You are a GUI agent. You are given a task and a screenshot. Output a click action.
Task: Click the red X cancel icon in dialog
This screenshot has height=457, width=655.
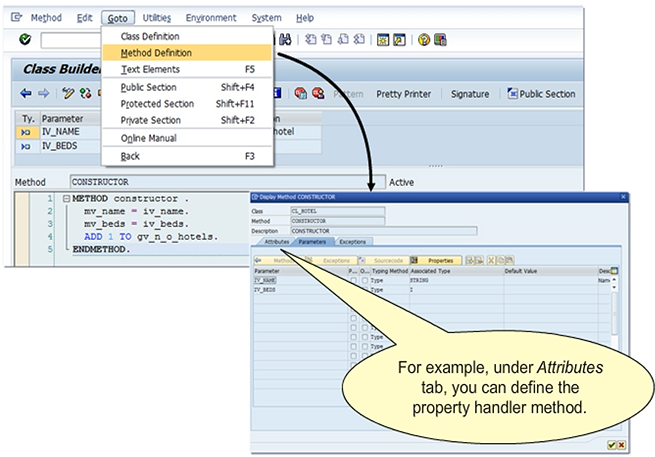[621, 444]
